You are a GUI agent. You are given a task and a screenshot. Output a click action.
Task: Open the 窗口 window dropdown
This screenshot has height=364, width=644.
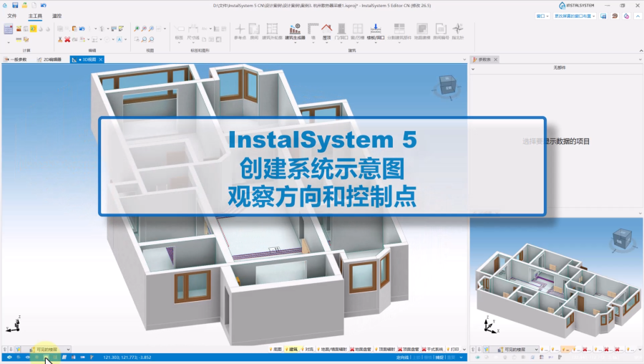tap(542, 16)
